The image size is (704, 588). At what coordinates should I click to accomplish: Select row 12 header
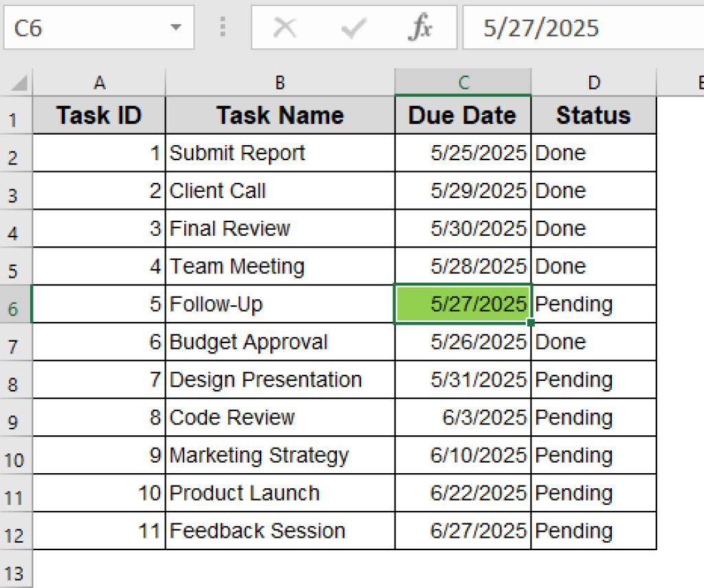(15, 531)
